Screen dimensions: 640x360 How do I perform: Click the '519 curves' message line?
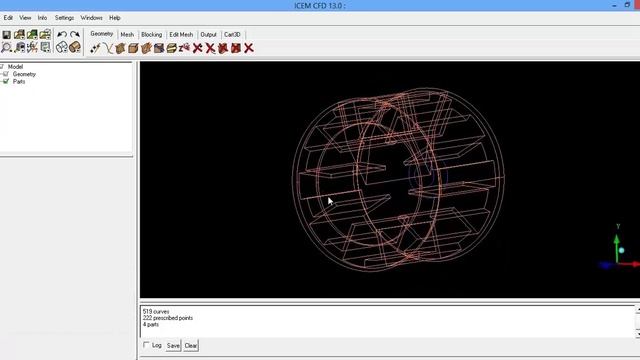click(156, 311)
